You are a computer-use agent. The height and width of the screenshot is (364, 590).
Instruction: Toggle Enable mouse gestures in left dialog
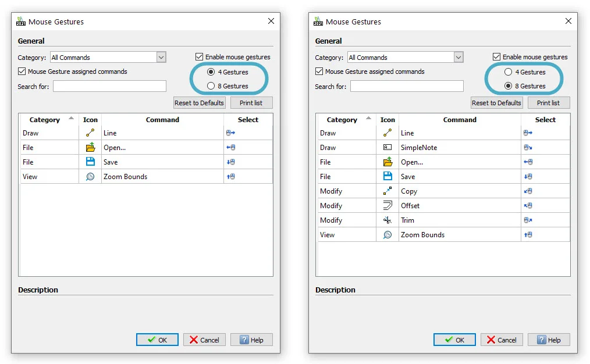pos(200,57)
